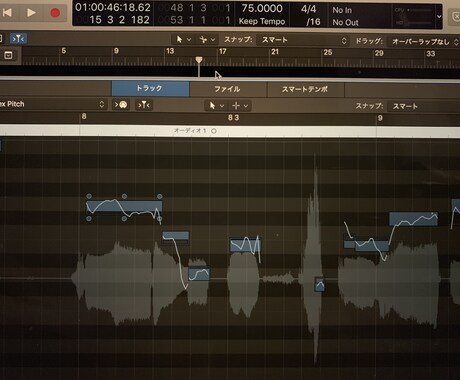Open the editor スナップ スマート dropdown

point(424,107)
